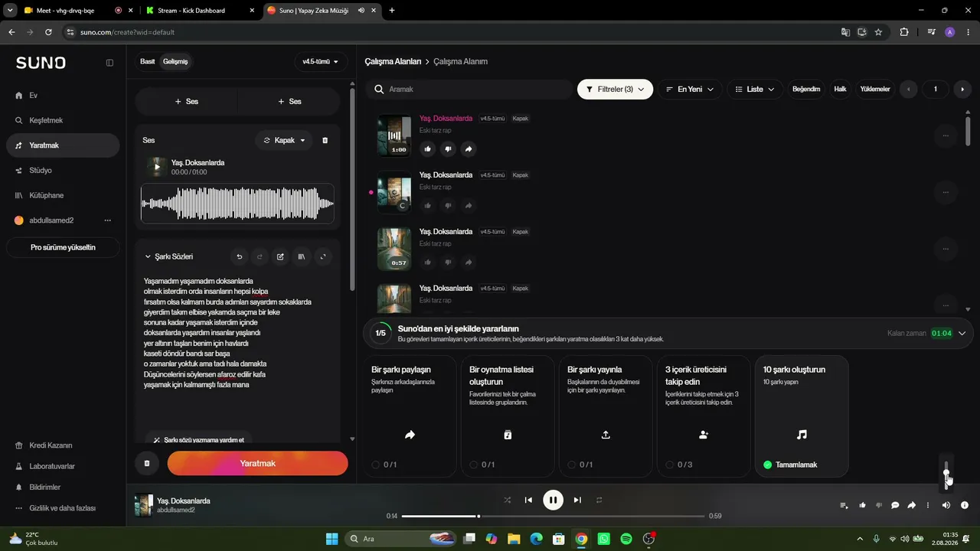Toggle shuffle in the player bar
This screenshot has width=980, height=551.
click(x=507, y=500)
